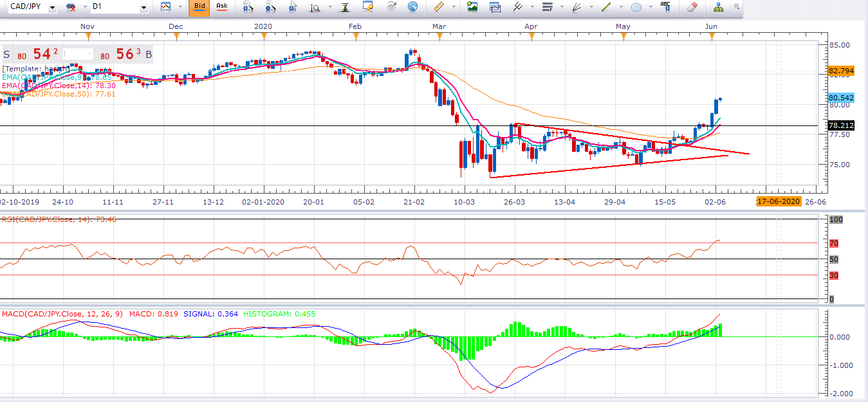Select the ellipse shape drawing tool
Image resolution: width=868 pixels, height=402 pixels.
(636, 8)
